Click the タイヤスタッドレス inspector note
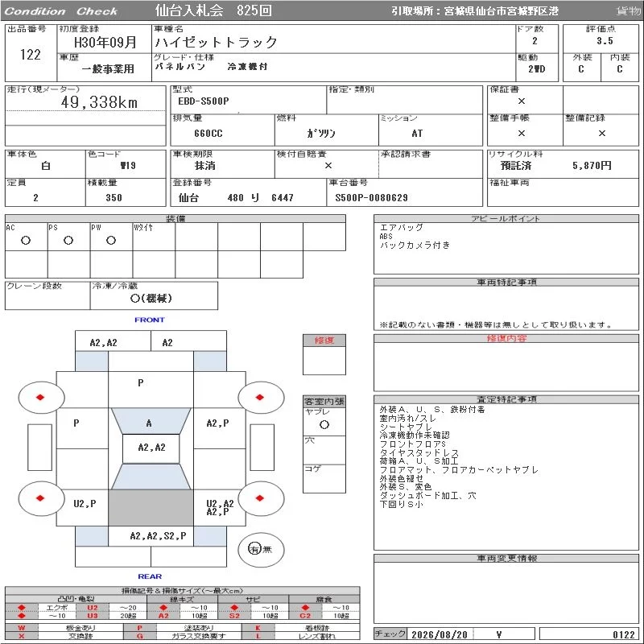 pyautogui.click(x=419, y=452)
